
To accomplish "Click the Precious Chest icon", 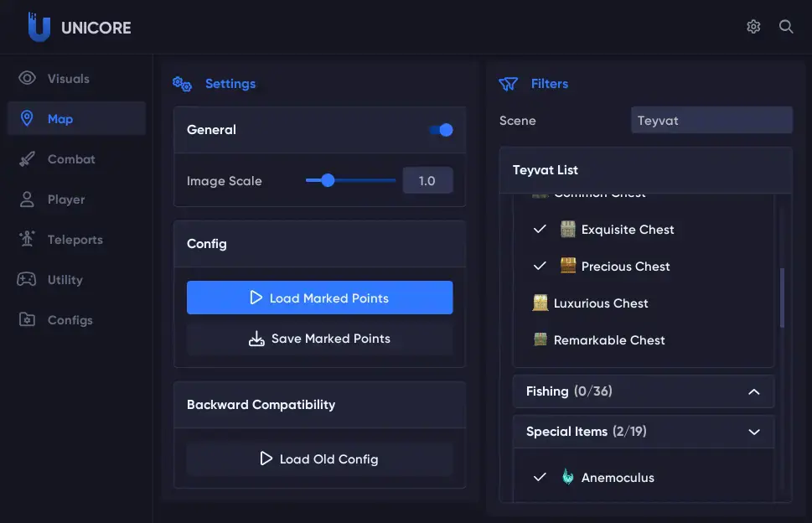I will [x=568, y=266].
